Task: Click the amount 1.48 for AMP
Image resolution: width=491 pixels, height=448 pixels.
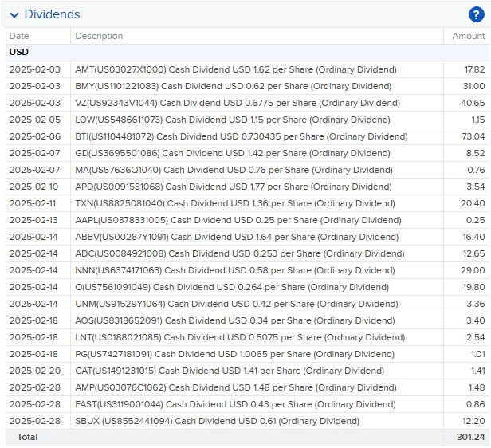Action: pyautogui.click(x=477, y=388)
